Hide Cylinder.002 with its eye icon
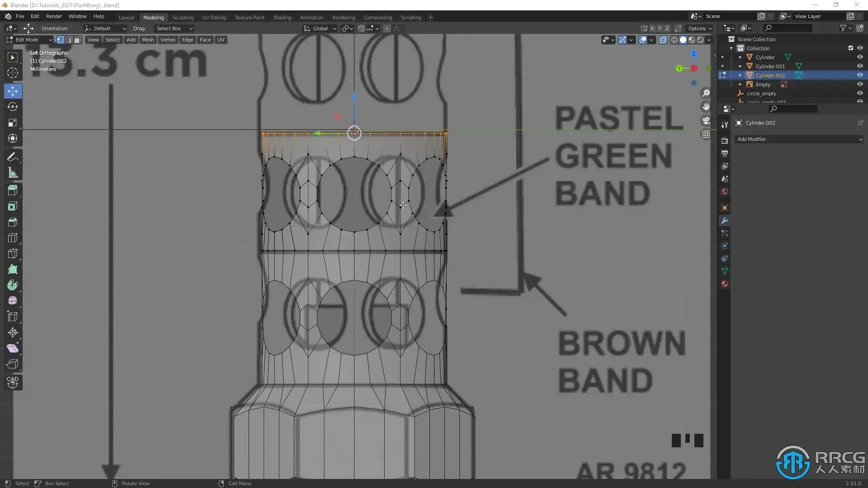This screenshot has width=868, height=488. click(x=860, y=75)
